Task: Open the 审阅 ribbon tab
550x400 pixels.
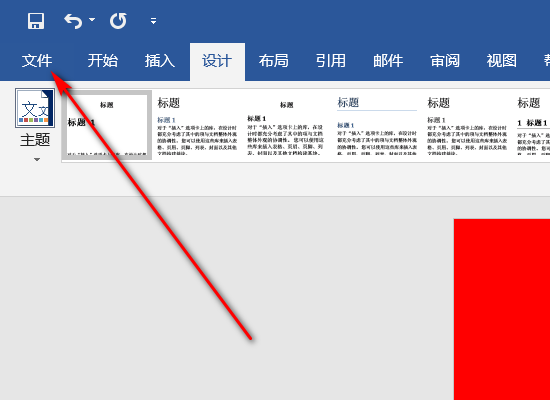Action: (x=445, y=61)
